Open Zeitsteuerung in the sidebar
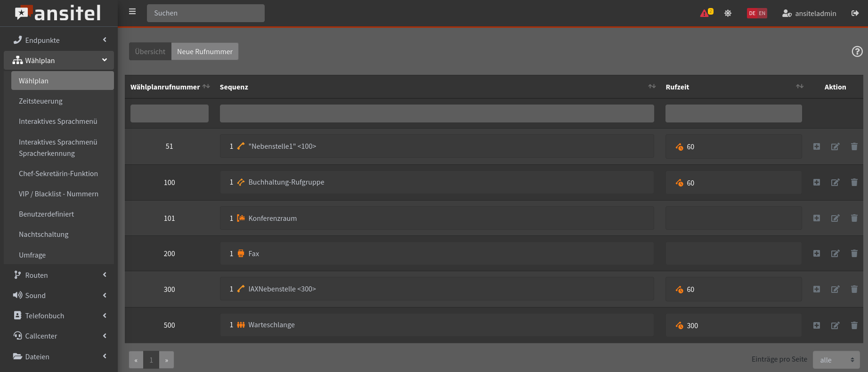This screenshot has height=372, width=868. [x=41, y=101]
